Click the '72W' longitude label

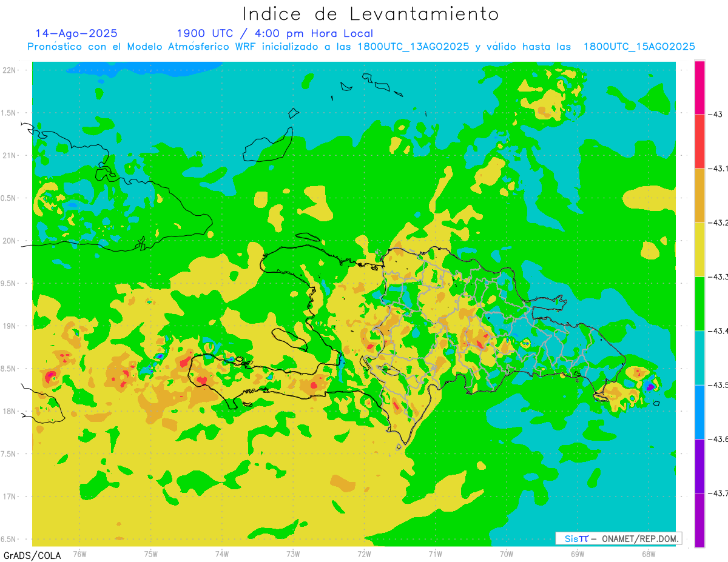coord(364,554)
